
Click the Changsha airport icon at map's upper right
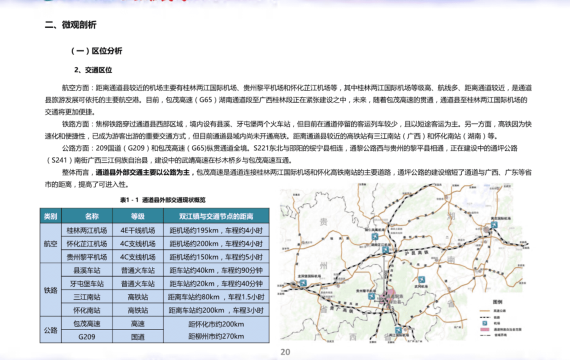tap(494, 225)
